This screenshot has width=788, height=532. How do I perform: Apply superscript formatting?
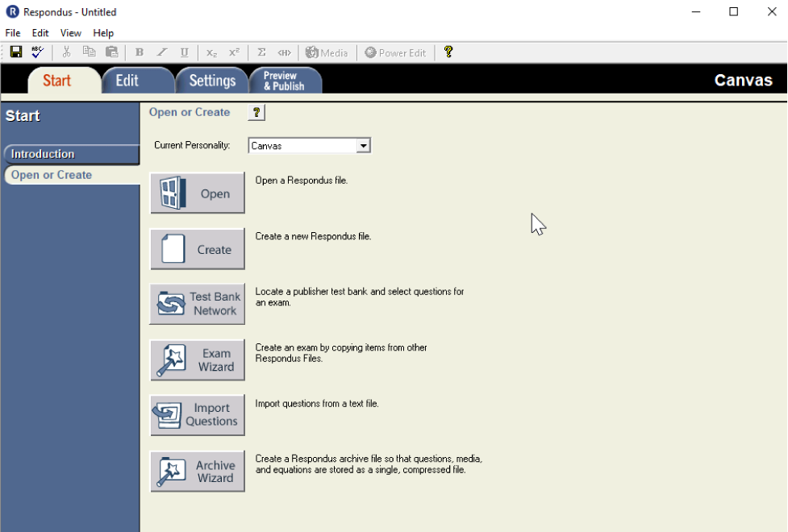tap(234, 52)
